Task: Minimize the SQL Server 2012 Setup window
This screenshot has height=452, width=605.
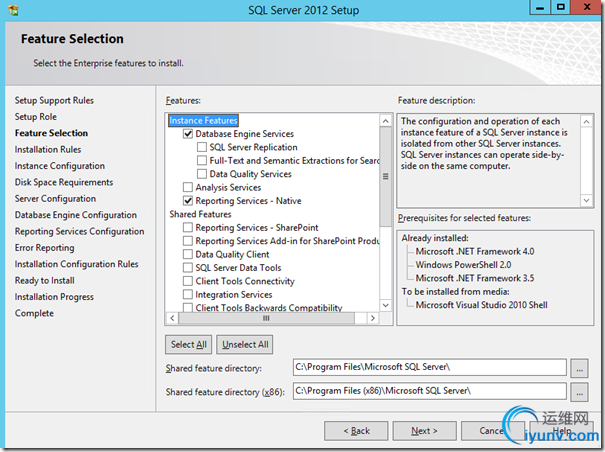Action: (x=540, y=7)
